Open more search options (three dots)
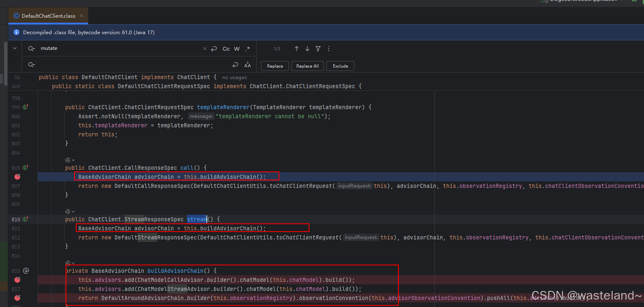Image resolution: width=644 pixels, height=307 pixels. [329, 49]
